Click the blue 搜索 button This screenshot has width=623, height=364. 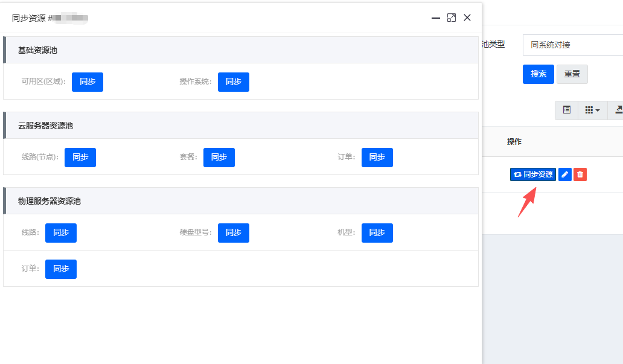(x=538, y=74)
